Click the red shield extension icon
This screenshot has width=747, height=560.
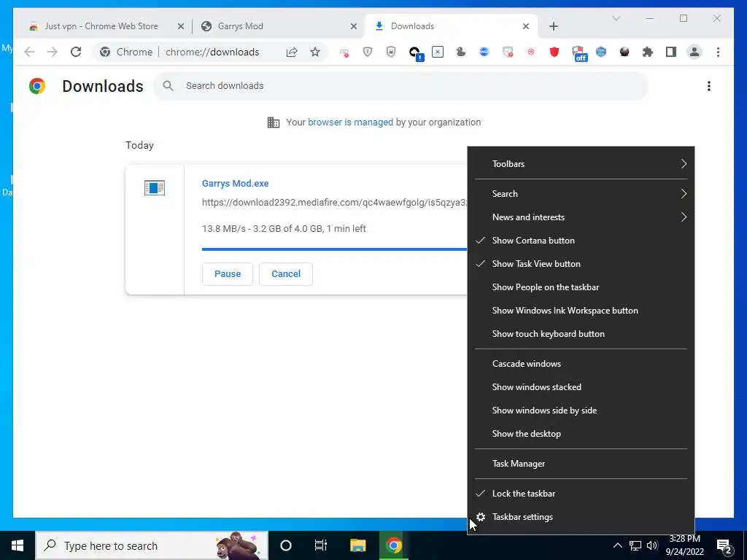tap(554, 52)
